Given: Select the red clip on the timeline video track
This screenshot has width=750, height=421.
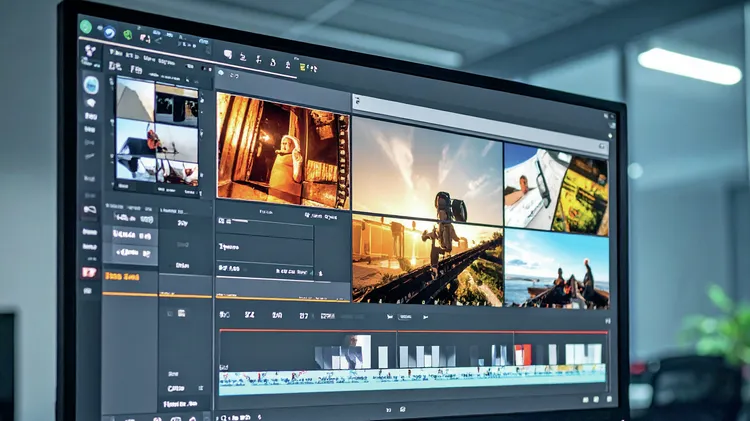Looking at the screenshot, I should click(x=523, y=355).
